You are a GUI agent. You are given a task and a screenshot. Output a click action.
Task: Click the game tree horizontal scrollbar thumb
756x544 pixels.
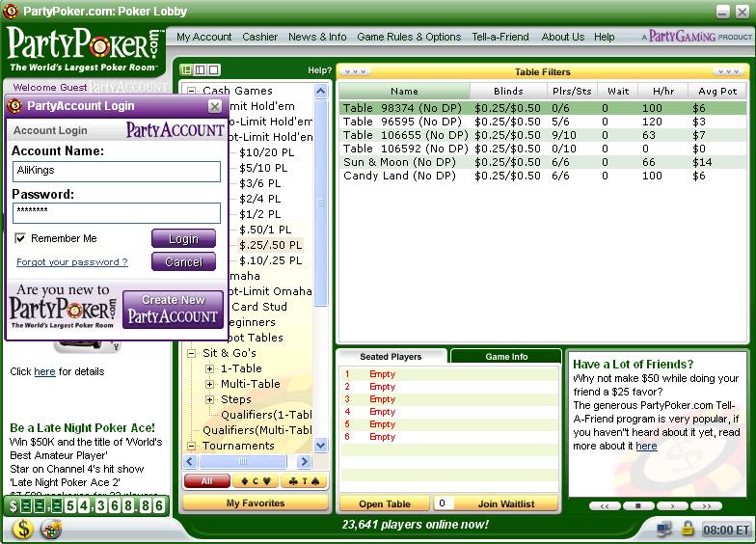pyautogui.click(x=243, y=461)
